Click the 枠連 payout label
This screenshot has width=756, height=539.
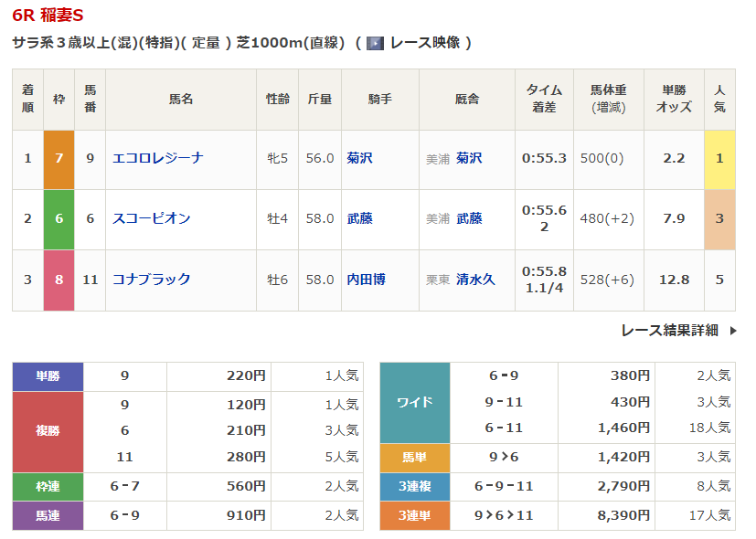pos(48,487)
